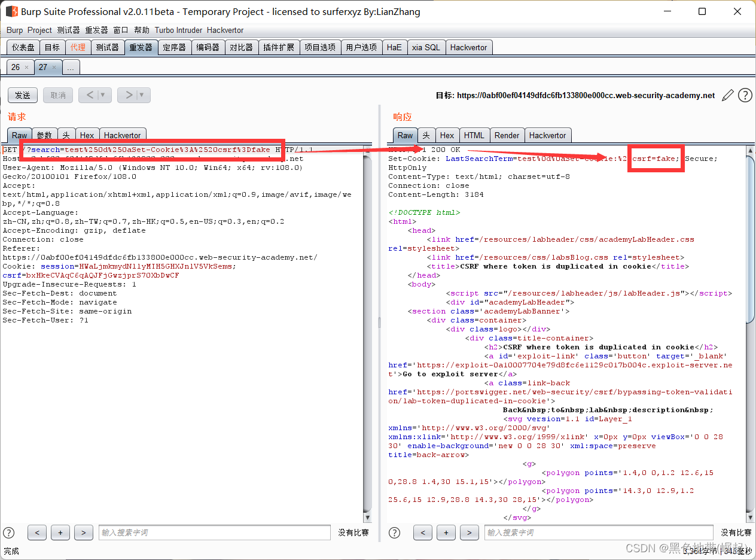Click '<!DOCTYPE html>' line in response

click(x=424, y=212)
